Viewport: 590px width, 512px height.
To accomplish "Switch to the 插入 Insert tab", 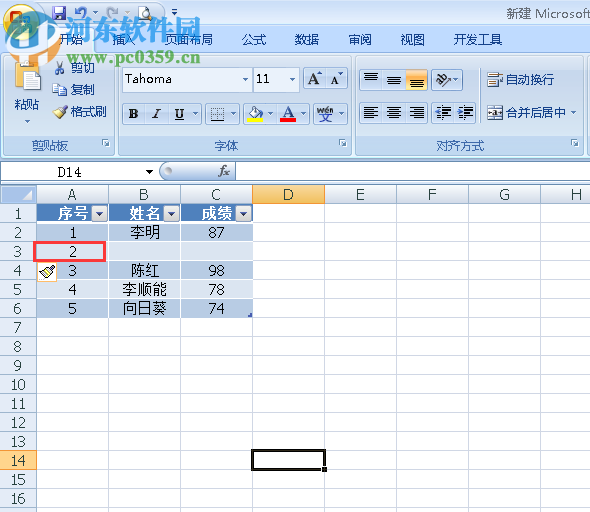I will [x=124, y=40].
